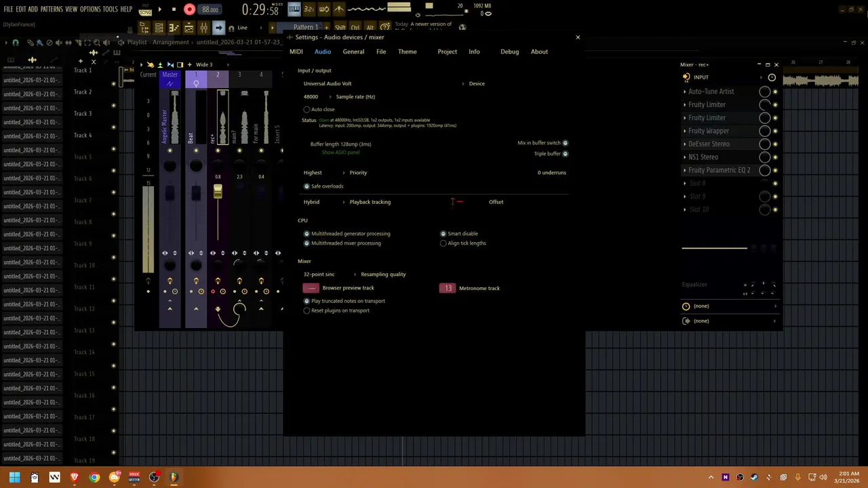Click the Mixer latency clock icon beside INPUT
Viewport: 868px width, 488px height.
772,77
